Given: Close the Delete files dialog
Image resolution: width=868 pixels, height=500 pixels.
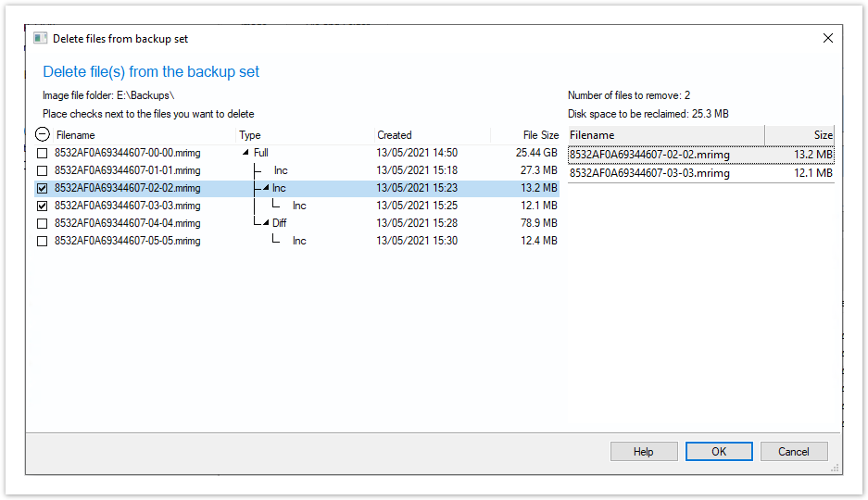Looking at the screenshot, I should (x=827, y=38).
